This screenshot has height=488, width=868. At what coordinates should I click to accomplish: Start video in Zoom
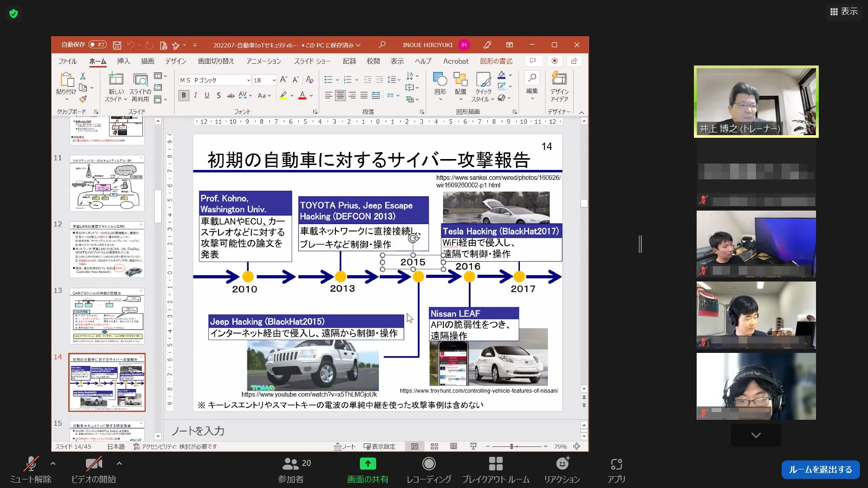pyautogui.click(x=94, y=469)
